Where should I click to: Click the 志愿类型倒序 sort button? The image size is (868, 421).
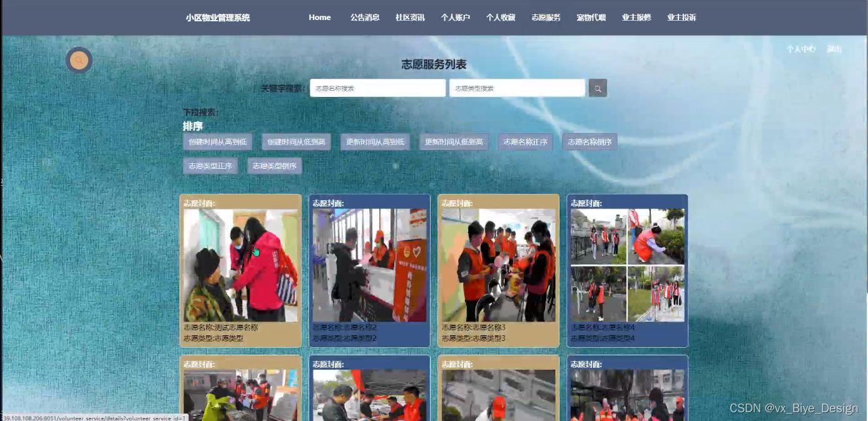pyautogui.click(x=275, y=166)
